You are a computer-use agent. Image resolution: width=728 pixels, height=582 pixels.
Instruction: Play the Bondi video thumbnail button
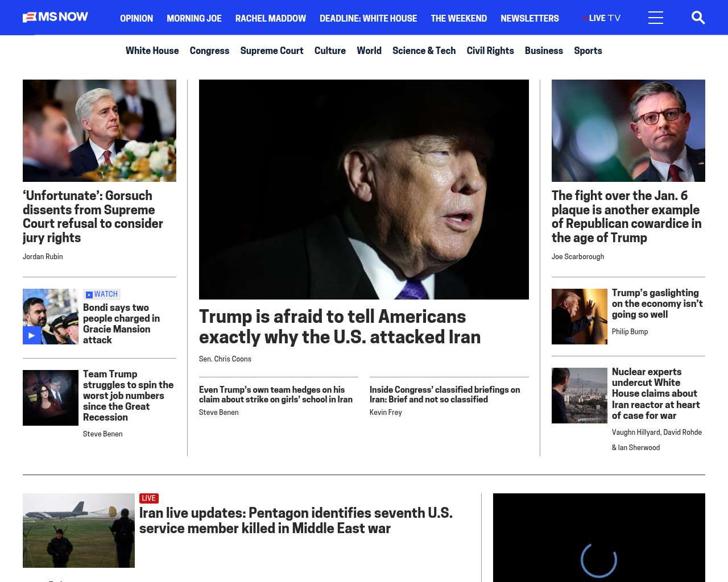(32, 335)
